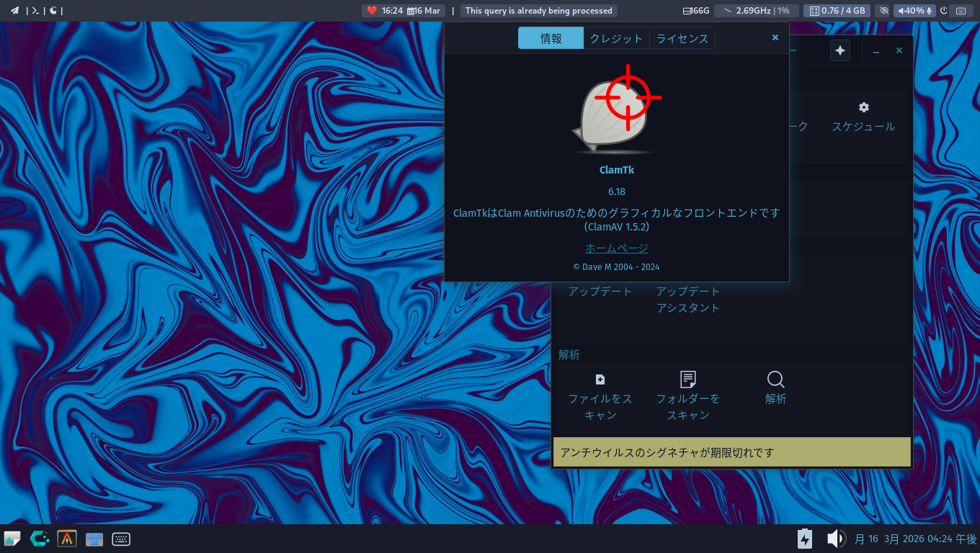Click the sparkle icon in ClamTk's title bar

839,50
